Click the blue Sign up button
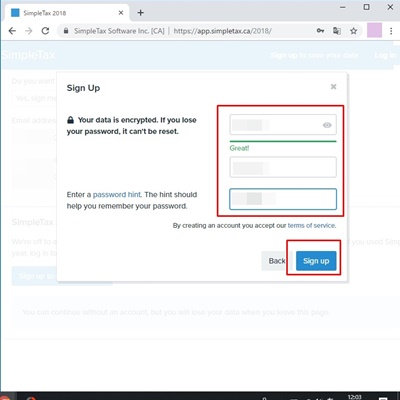This screenshot has width=400, height=400. (316, 261)
